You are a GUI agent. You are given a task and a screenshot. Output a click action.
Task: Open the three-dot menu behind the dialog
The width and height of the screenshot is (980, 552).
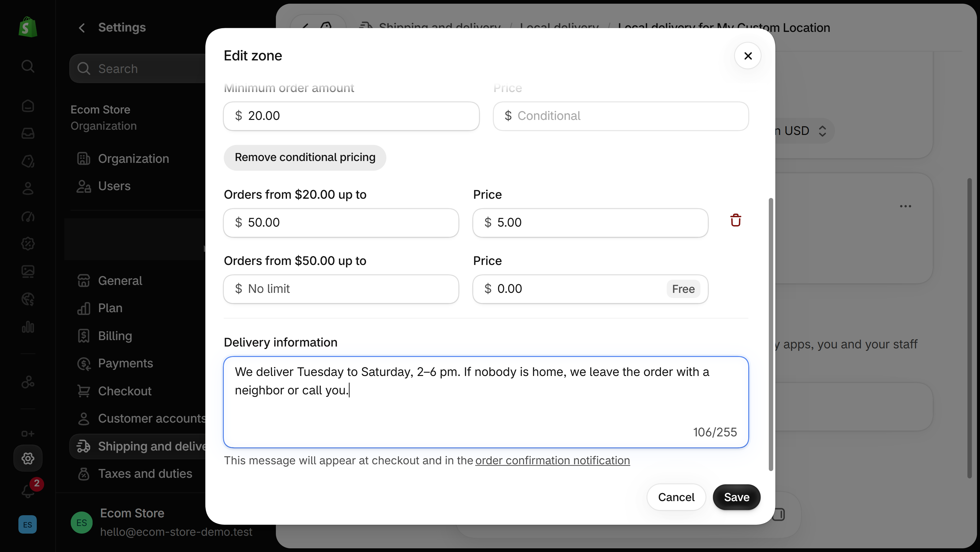tap(906, 206)
